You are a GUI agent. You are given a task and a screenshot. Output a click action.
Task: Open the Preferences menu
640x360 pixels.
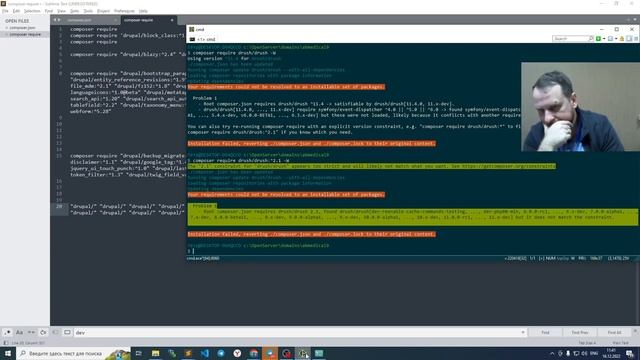click(124, 11)
